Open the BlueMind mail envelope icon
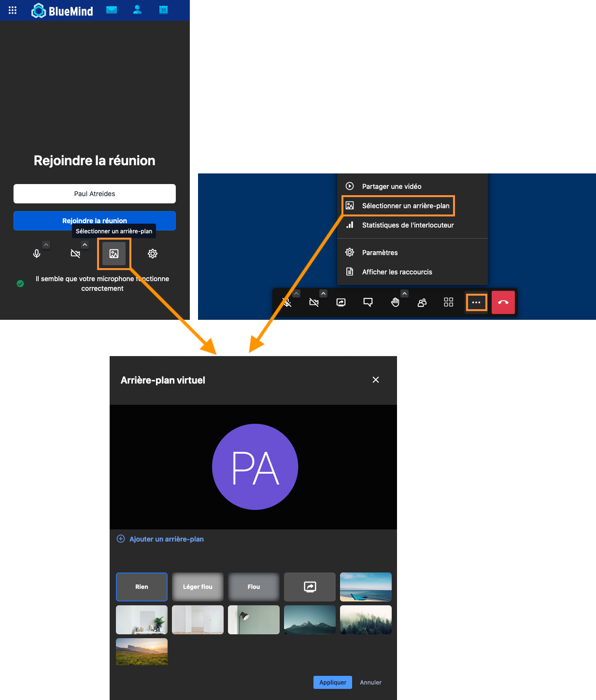Image resolution: width=596 pixels, height=700 pixels. coord(112,10)
